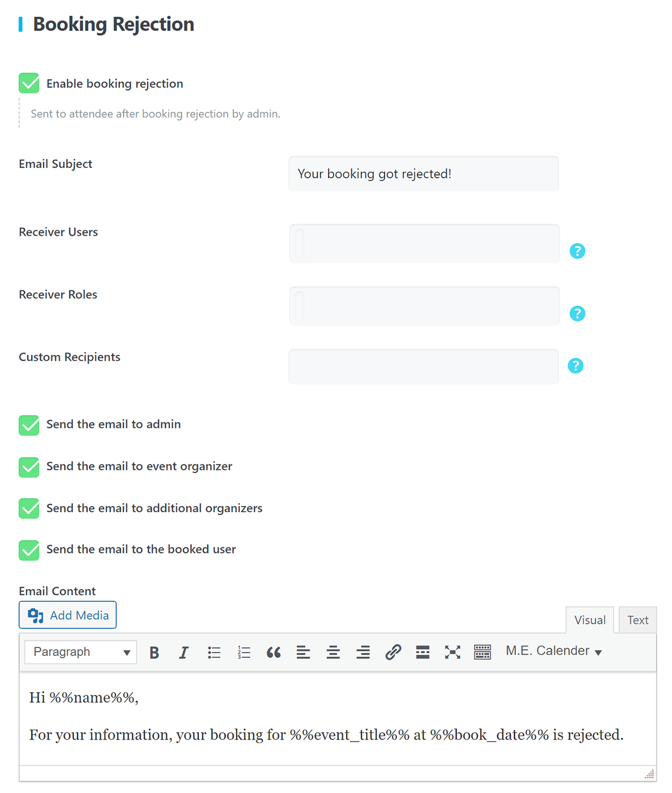This screenshot has width=672, height=793.
Task: Toggle bold formatting in editor toolbar
Action: (x=154, y=652)
